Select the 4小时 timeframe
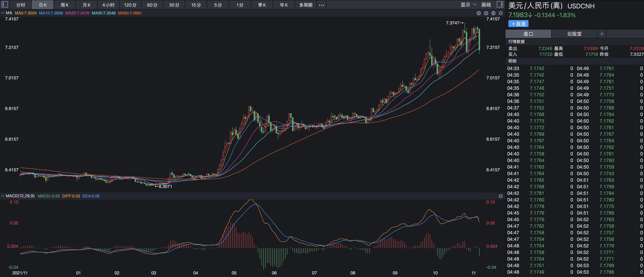 108,5
